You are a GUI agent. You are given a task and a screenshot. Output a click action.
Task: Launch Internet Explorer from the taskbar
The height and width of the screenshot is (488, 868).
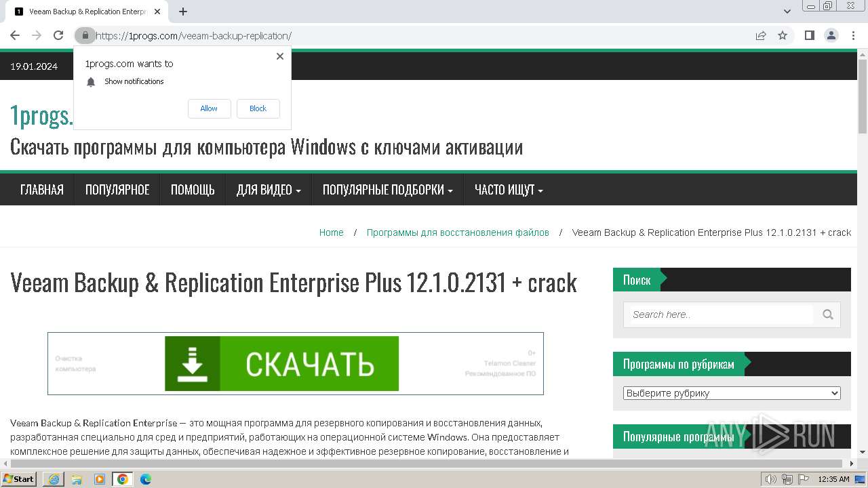(54, 479)
